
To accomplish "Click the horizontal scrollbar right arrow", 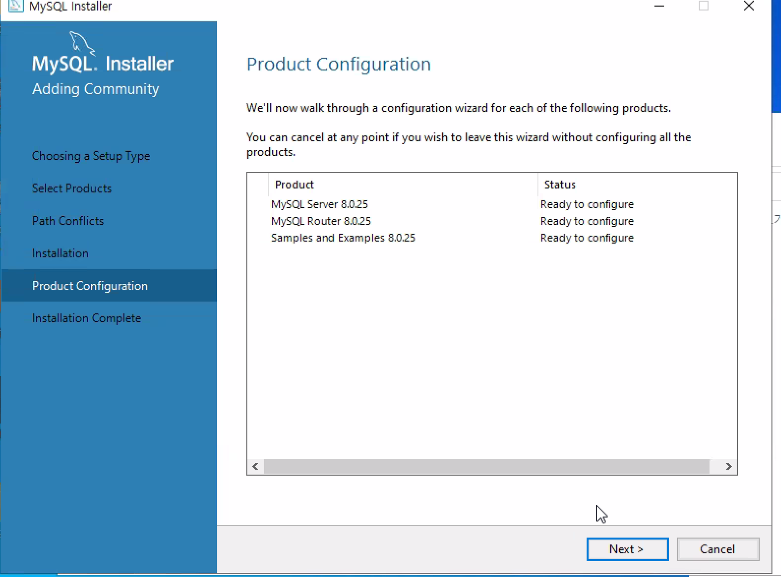I will coord(728,466).
